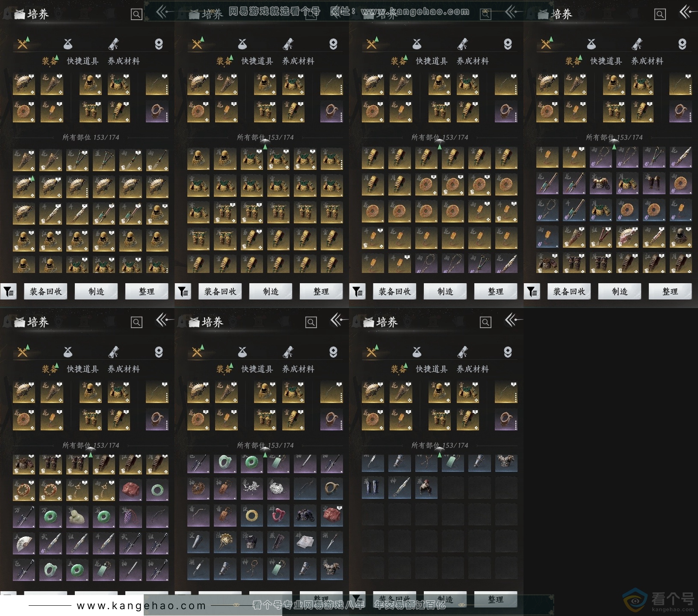Select the pink fan item in the top-right panel
The width and height of the screenshot is (698, 616).
(x=627, y=237)
